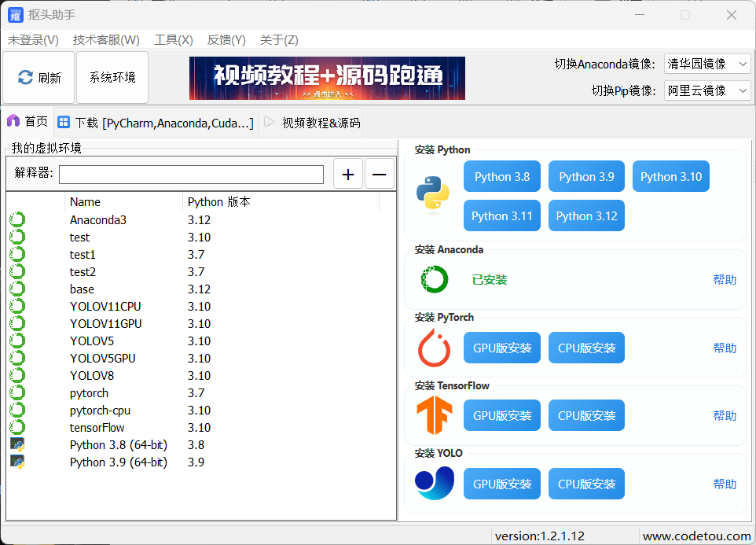Viewport: 756px width, 545px height.
Task: Open the 切换Pip镜像 dropdown showing 阿里云镜像
Action: coord(706,90)
